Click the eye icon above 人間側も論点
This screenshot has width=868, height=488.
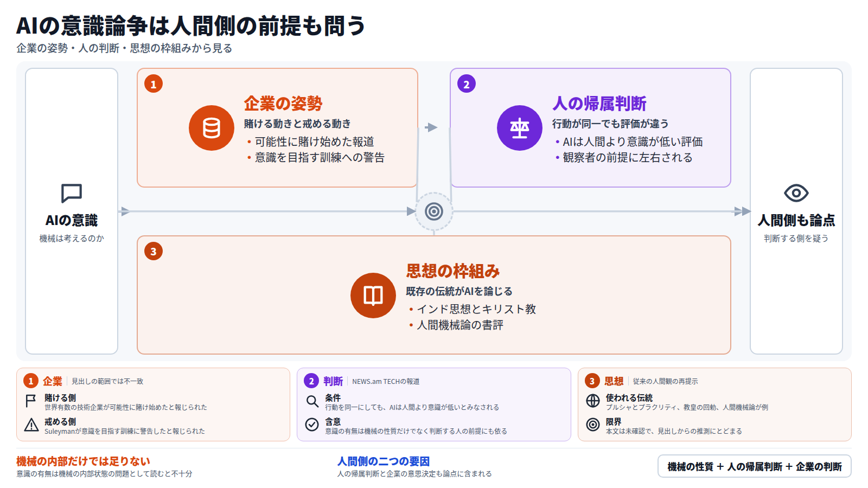796,193
